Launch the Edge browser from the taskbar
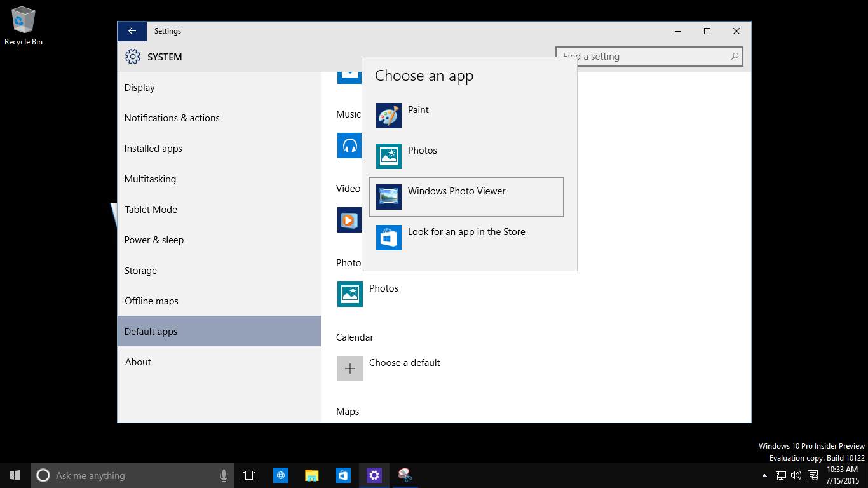 pyautogui.click(x=281, y=475)
